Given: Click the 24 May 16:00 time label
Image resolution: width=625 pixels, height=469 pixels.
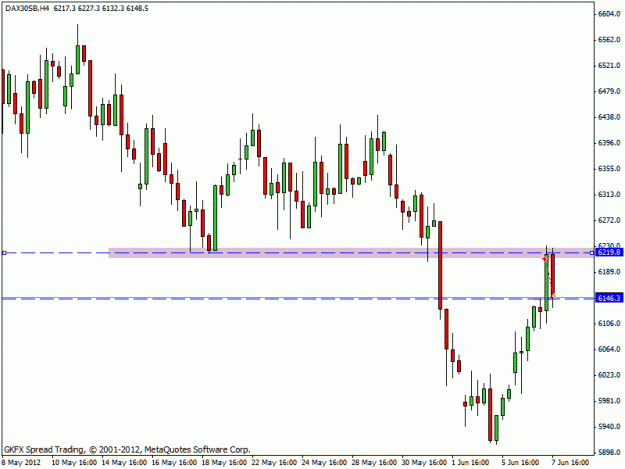Looking at the screenshot, I should (x=324, y=462).
